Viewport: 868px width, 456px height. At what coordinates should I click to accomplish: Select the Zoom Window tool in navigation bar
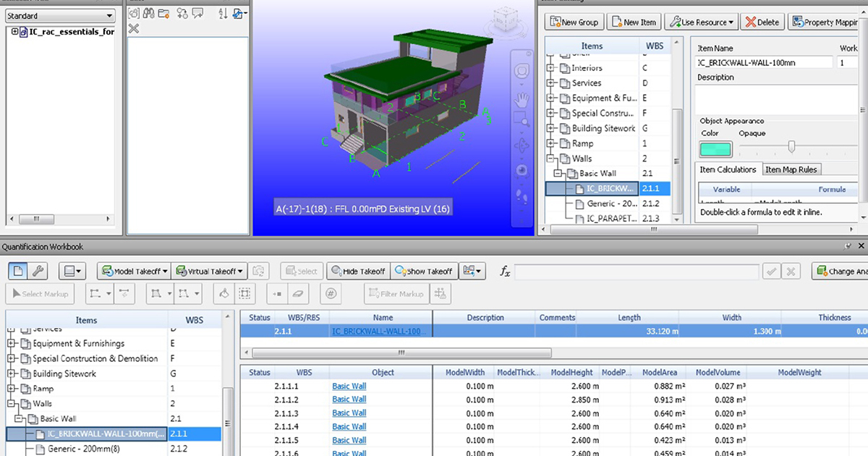coord(522,121)
